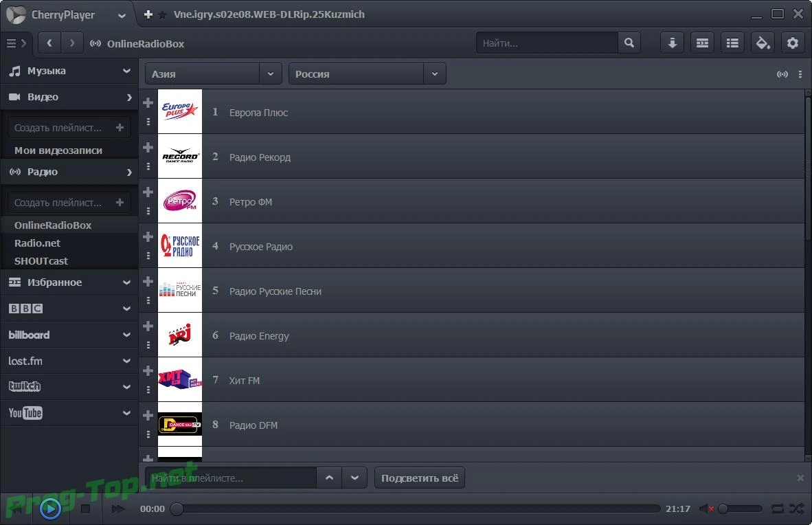Unmute the volume speaker icon
This screenshot has height=525, width=812.
point(706,509)
